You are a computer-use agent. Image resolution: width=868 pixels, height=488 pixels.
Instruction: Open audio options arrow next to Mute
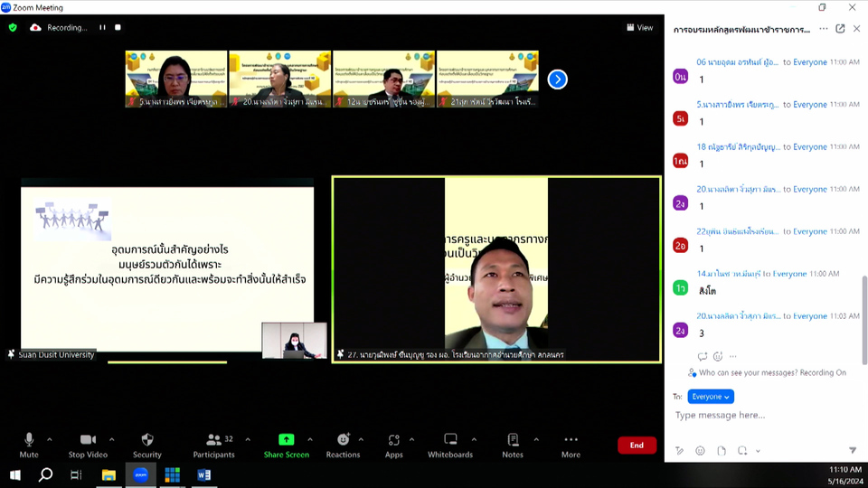point(49,440)
